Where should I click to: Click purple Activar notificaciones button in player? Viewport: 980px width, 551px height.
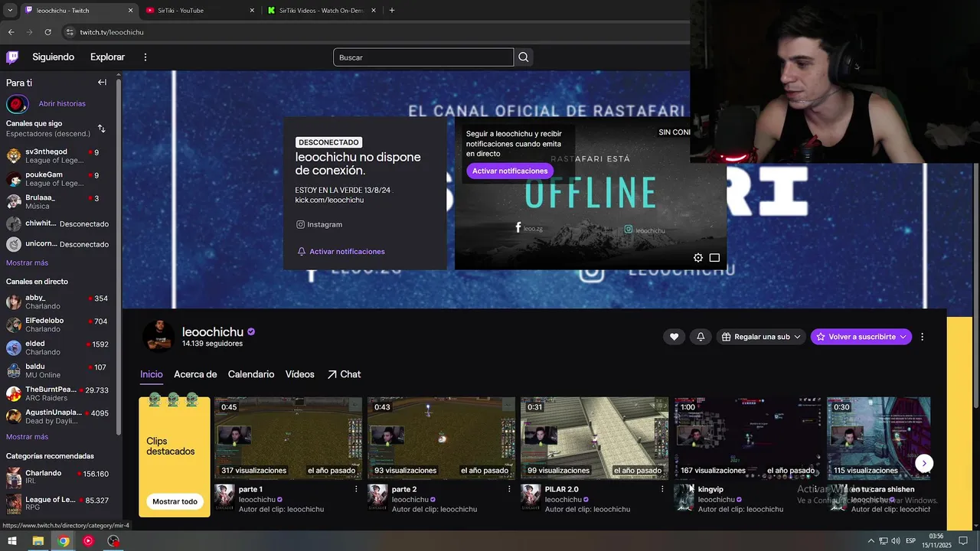point(510,171)
